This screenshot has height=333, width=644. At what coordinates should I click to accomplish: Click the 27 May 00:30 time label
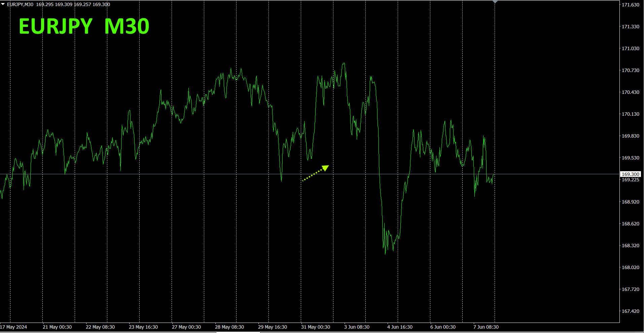point(186,327)
